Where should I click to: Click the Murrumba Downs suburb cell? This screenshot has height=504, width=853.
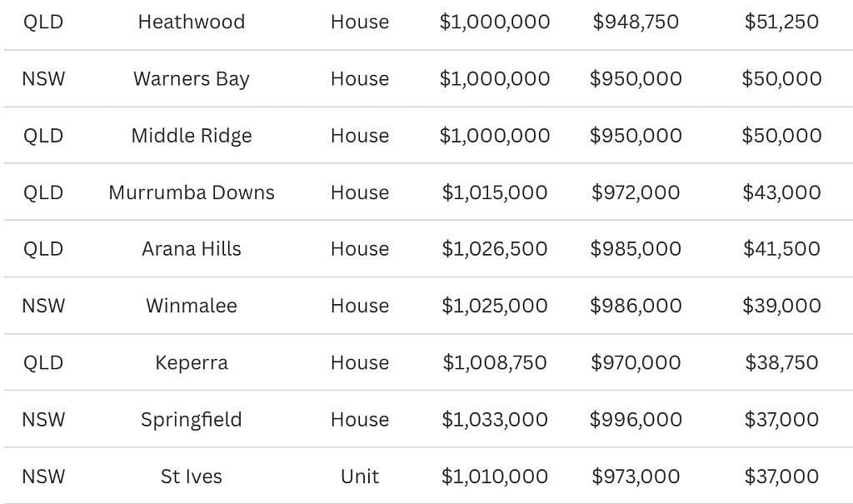click(192, 192)
